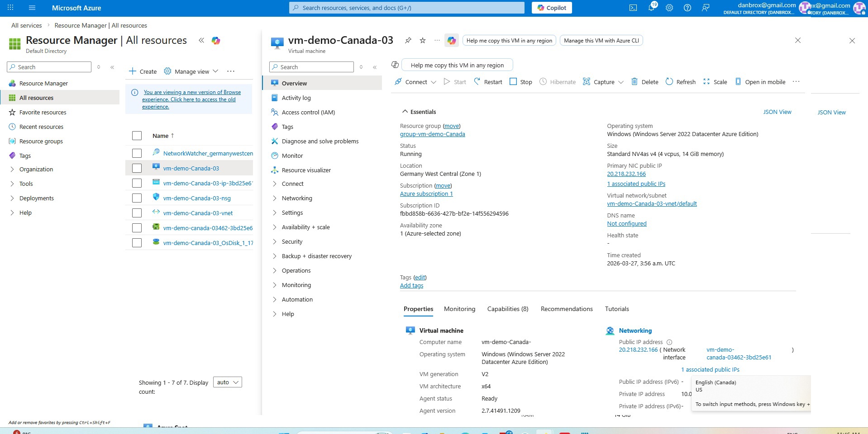Open Access control (IAM)

308,112
